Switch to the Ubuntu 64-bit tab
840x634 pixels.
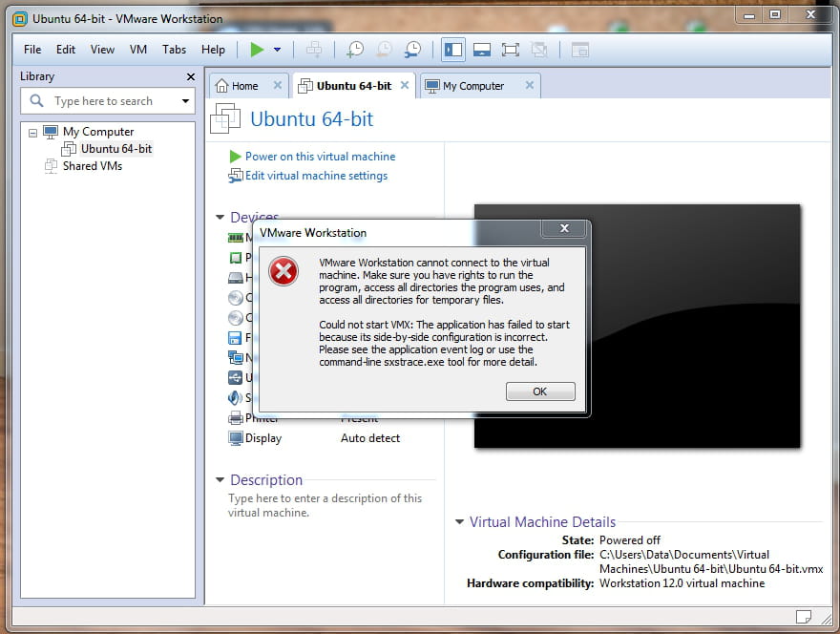[x=354, y=86]
